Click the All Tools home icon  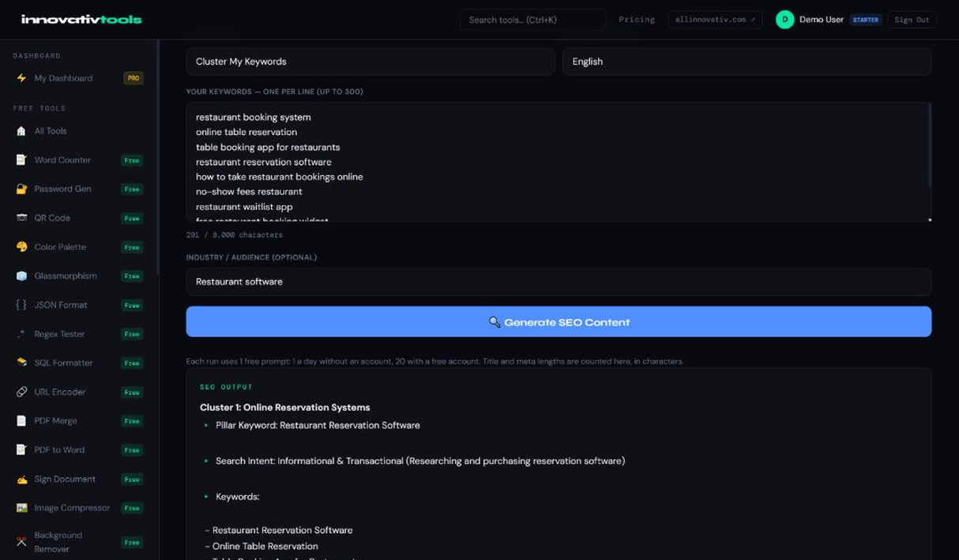(x=21, y=131)
